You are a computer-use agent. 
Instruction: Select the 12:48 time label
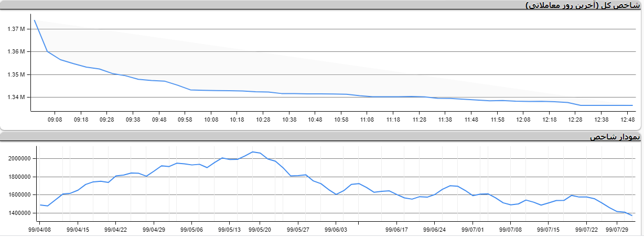[627, 120]
